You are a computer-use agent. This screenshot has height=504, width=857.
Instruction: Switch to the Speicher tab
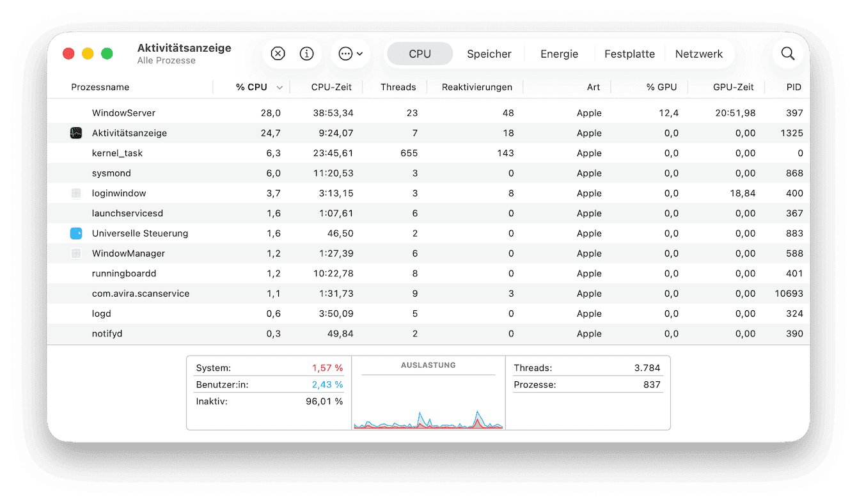(489, 54)
